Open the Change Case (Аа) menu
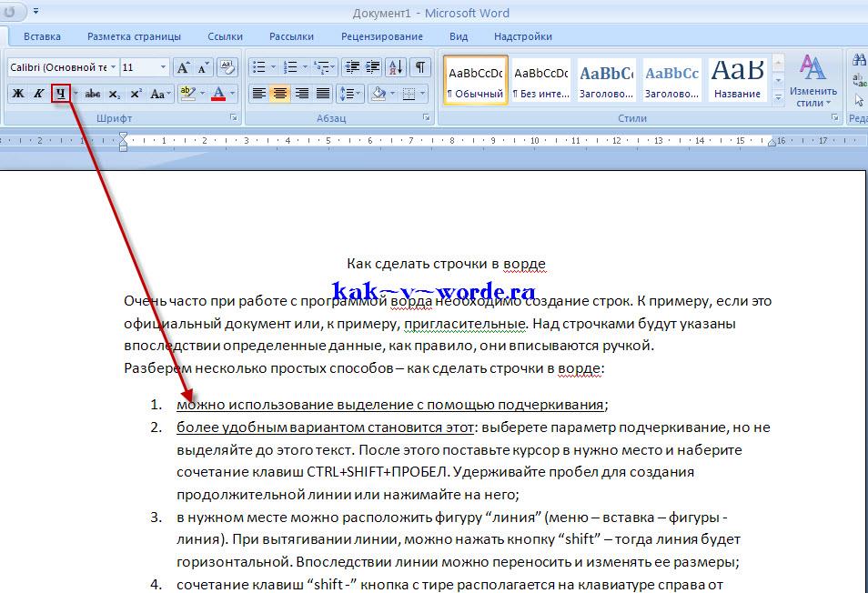 (160, 94)
